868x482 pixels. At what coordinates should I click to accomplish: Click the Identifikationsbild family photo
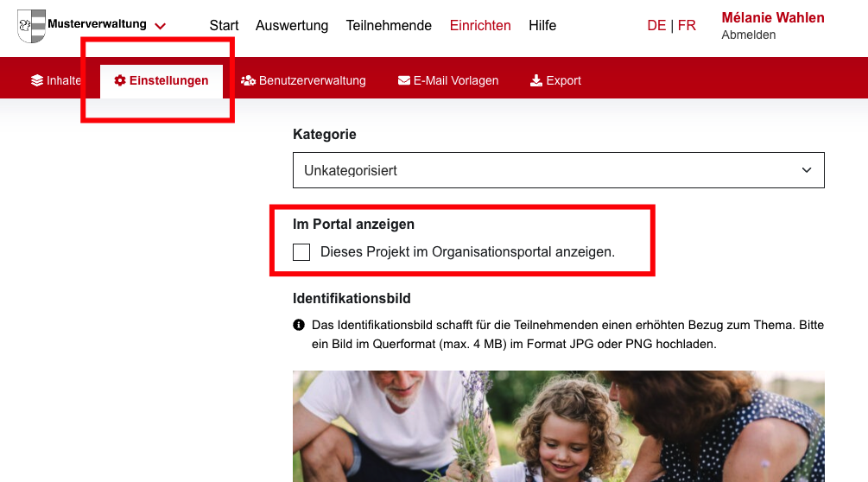tap(559, 426)
